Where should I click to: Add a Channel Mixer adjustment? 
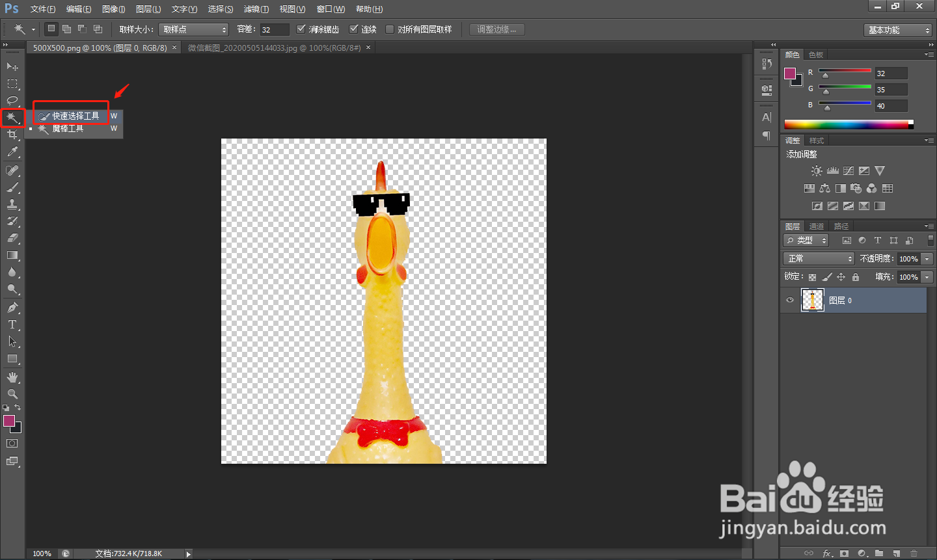tap(872, 188)
